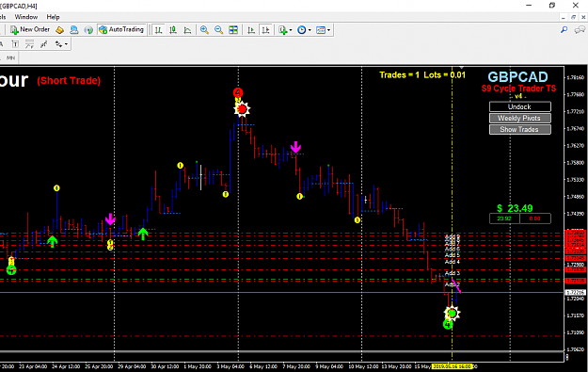Zoom in on the chart
Image resolution: width=588 pixels, height=372 pixels.
coord(204,30)
